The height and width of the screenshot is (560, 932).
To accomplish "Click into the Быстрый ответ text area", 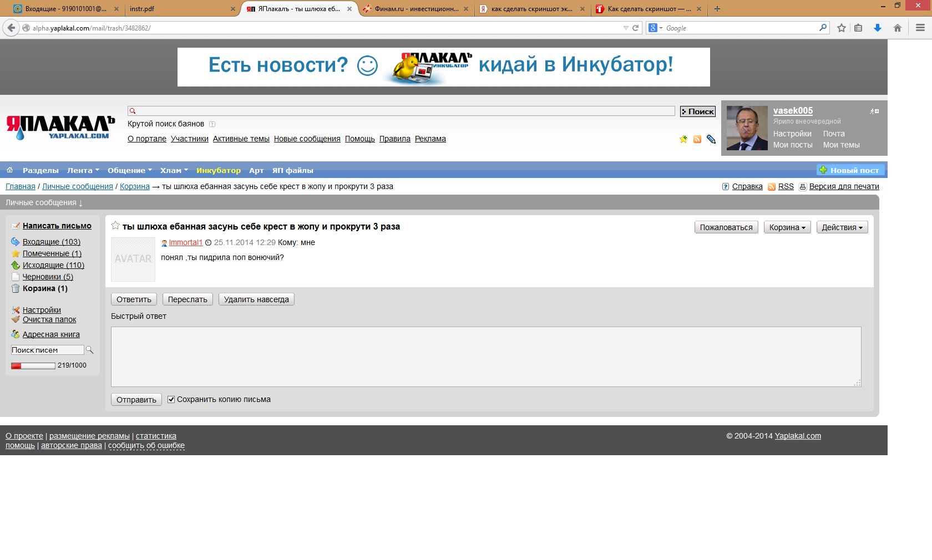I will 486,357.
